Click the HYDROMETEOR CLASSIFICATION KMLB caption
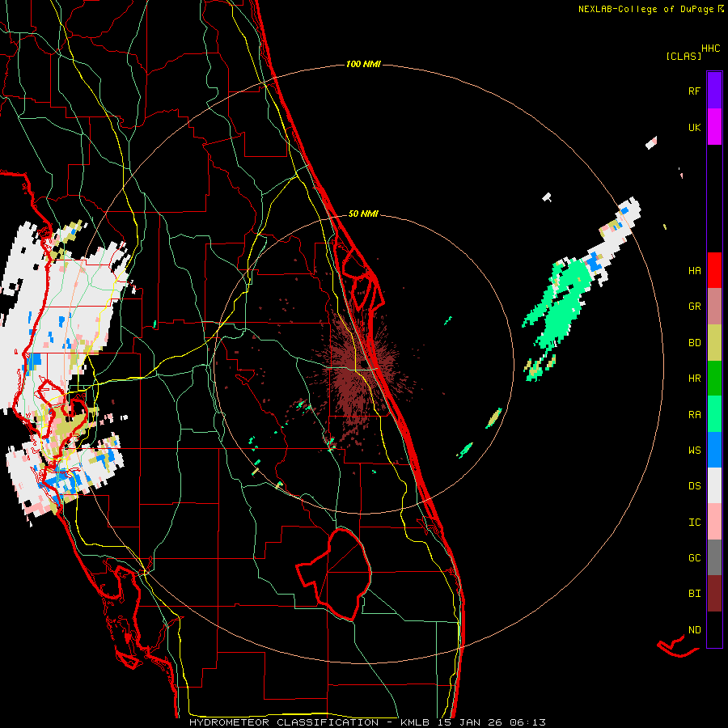The image size is (728, 728). point(367,722)
